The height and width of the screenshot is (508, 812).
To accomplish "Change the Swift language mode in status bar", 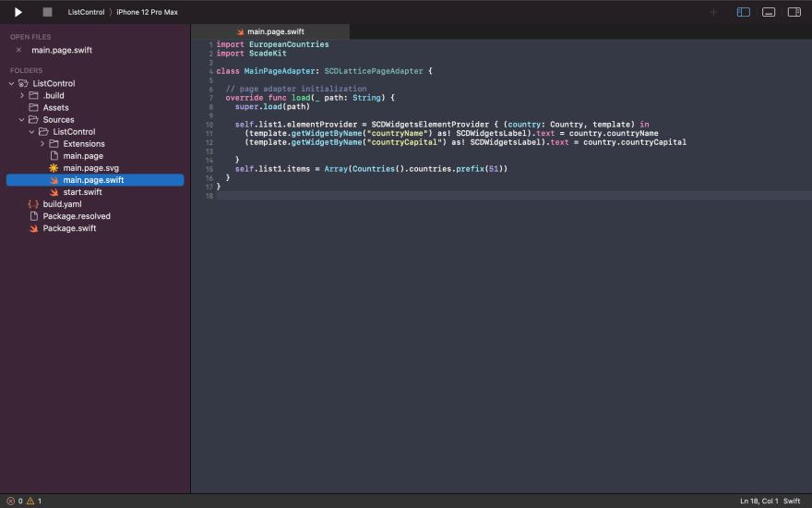I will click(792, 501).
